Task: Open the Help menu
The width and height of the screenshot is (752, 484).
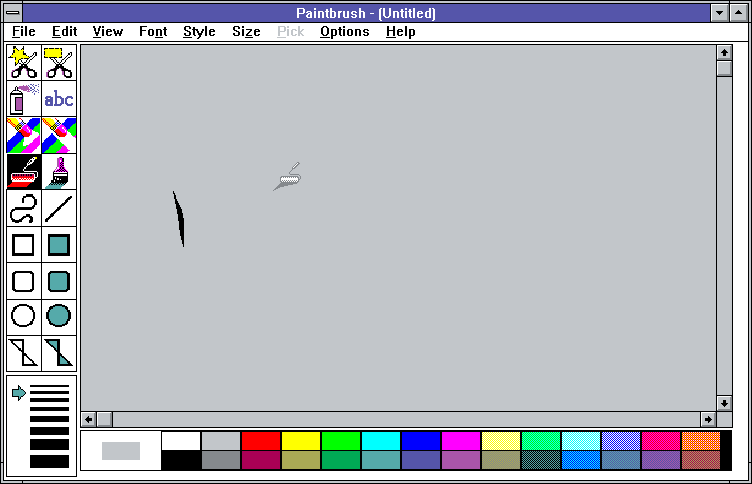Action: point(400,32)
